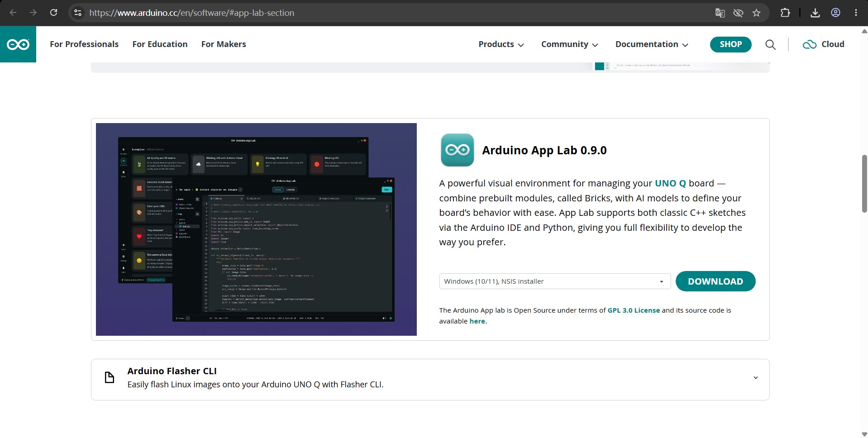Click the Arduino logo home icon
The image size is (868, 438).
point(18,44)
